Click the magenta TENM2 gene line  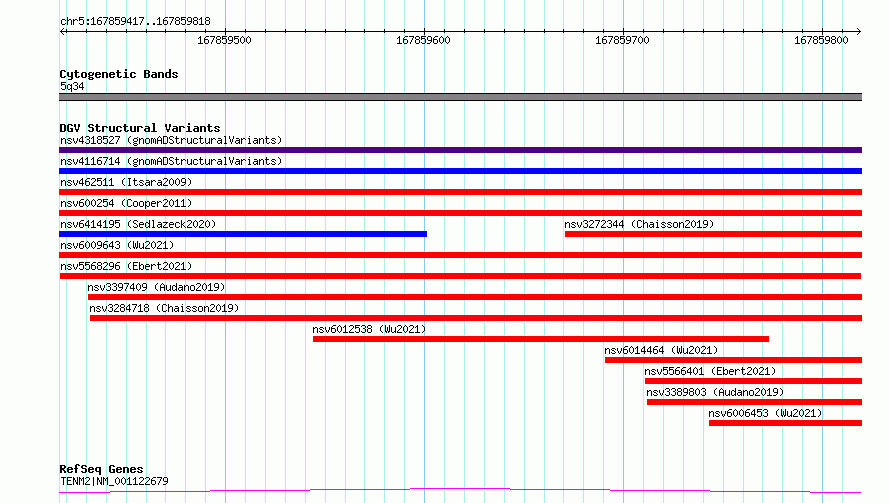pos(460,490)
